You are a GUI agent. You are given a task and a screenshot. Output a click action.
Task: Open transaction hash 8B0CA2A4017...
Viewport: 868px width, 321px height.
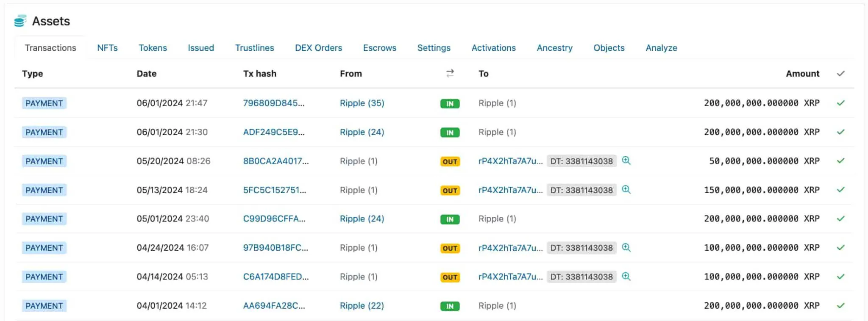pos(275,161)
